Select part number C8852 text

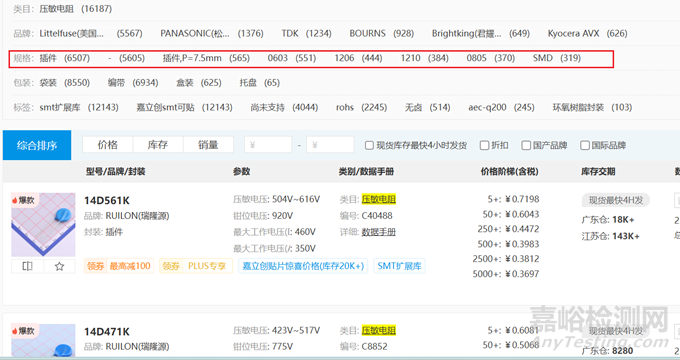(374, 347)
